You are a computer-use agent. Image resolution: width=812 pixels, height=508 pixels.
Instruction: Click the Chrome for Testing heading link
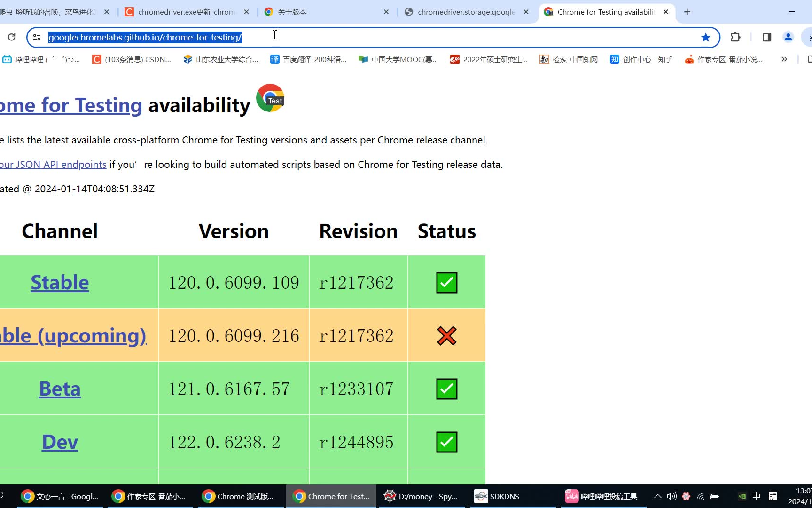click(x=71, y=105)
